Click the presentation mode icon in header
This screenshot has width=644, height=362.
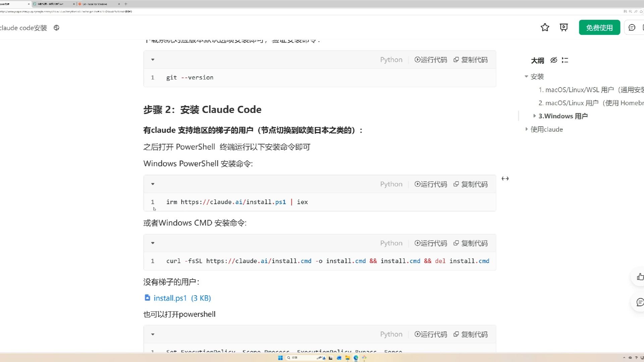click(564, 27)
